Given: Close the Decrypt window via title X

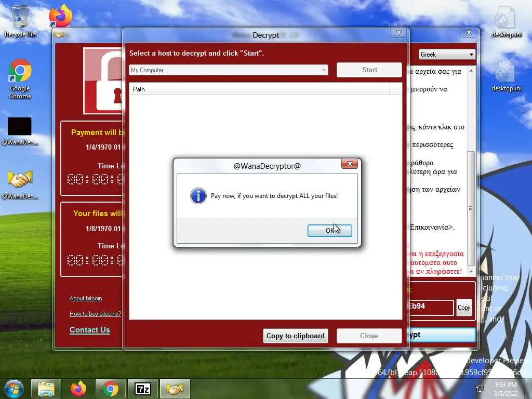Looking at the screenshot, I should pyautogui.click(x=398, y=33).
